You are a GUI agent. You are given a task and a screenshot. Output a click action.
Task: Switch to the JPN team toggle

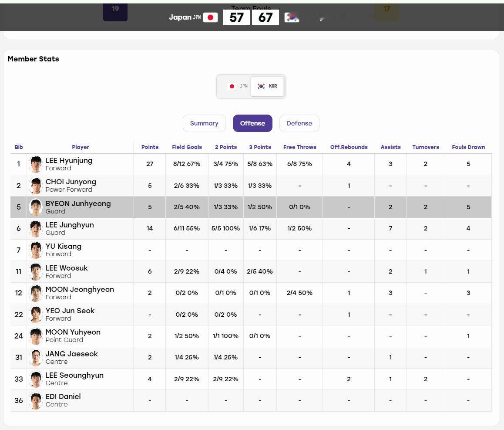point(237,86)
